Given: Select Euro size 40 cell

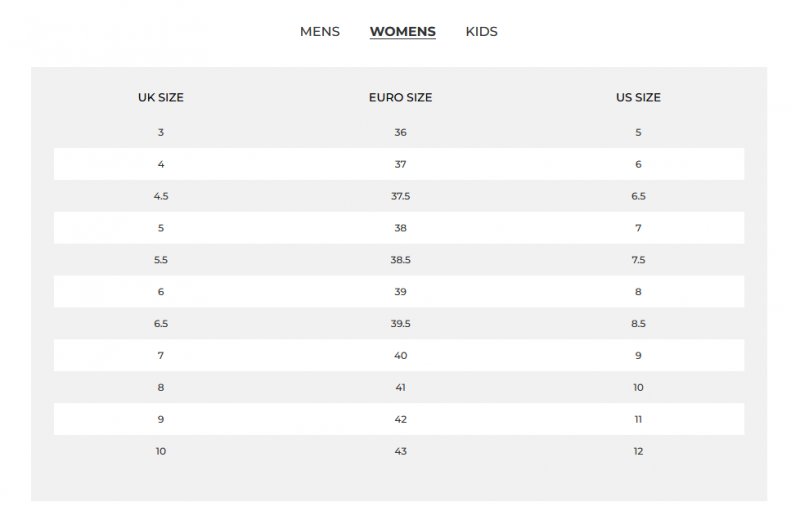Looking at the screenshot, I should (401, 355).
